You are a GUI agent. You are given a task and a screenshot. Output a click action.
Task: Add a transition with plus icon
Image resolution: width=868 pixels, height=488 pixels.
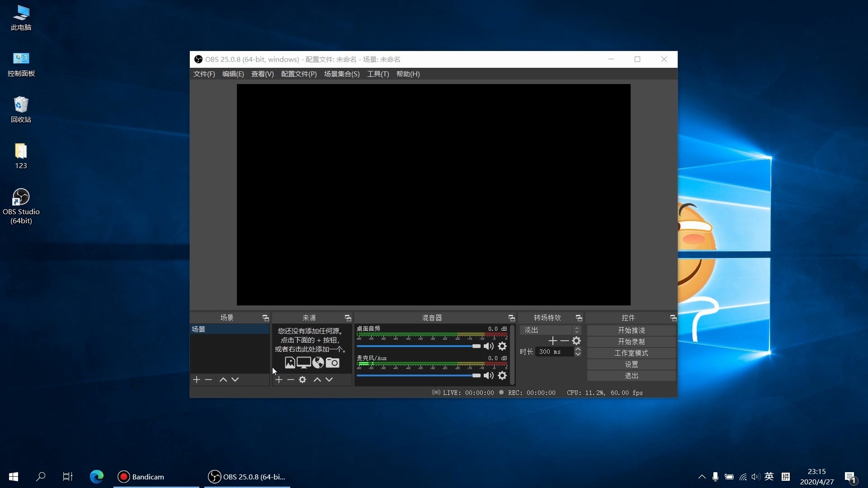552,341
